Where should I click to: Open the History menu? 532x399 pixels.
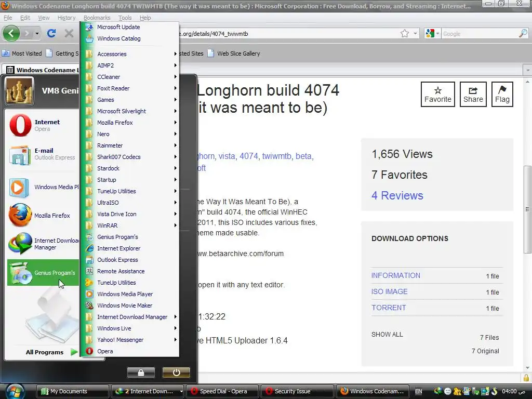[66, 18]
